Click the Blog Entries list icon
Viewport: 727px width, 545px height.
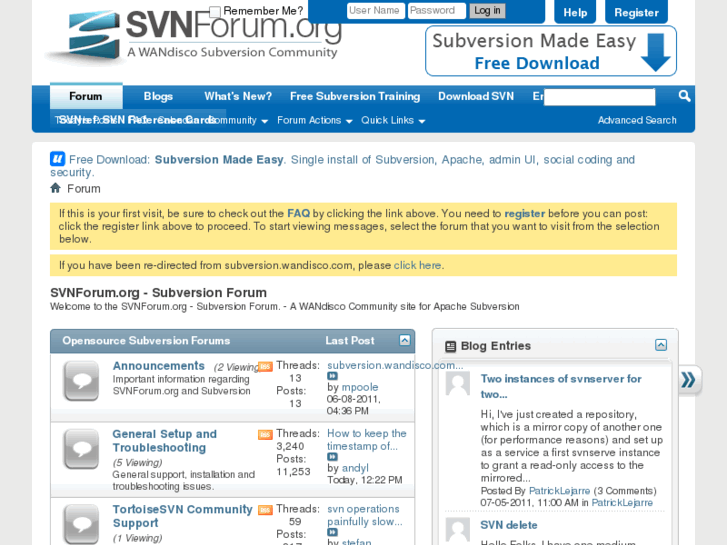coord(450,346)
